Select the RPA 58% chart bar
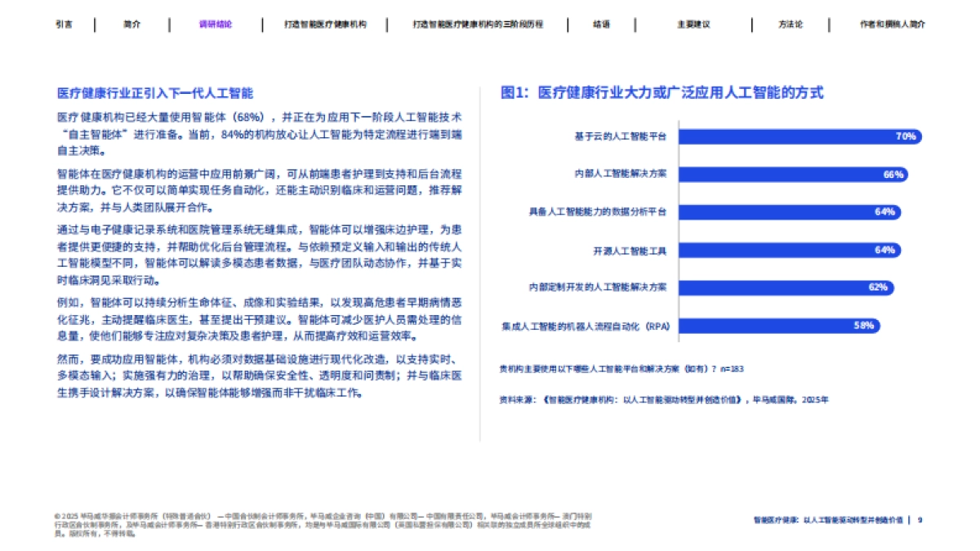The image size is (980, 551). pos(780,326)
